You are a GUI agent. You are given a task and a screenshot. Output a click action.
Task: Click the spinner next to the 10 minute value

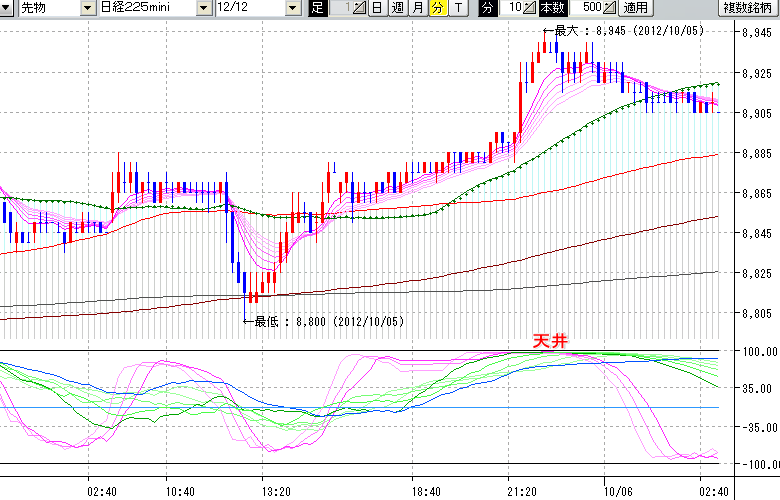[x=531, y=8]
